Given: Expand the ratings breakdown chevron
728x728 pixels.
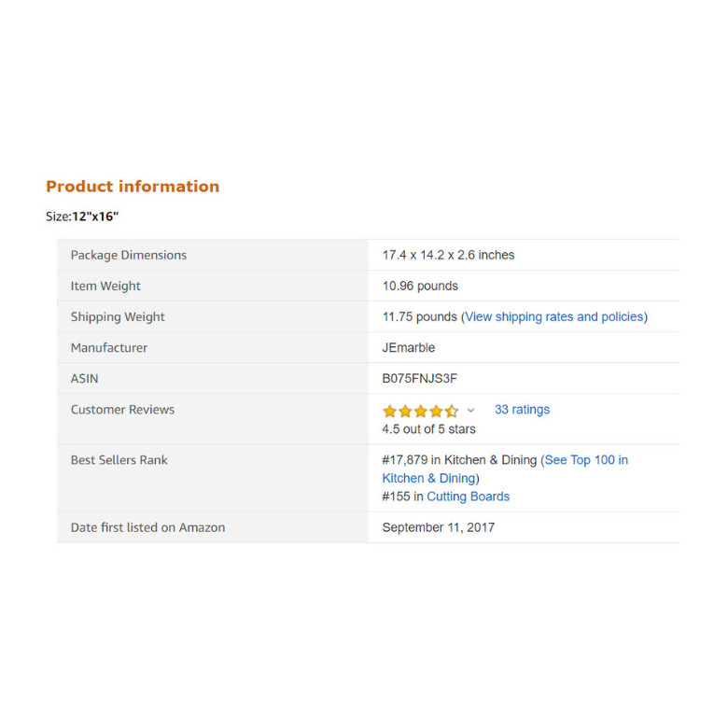Looking at the screenshot, I should pos(470,411).
